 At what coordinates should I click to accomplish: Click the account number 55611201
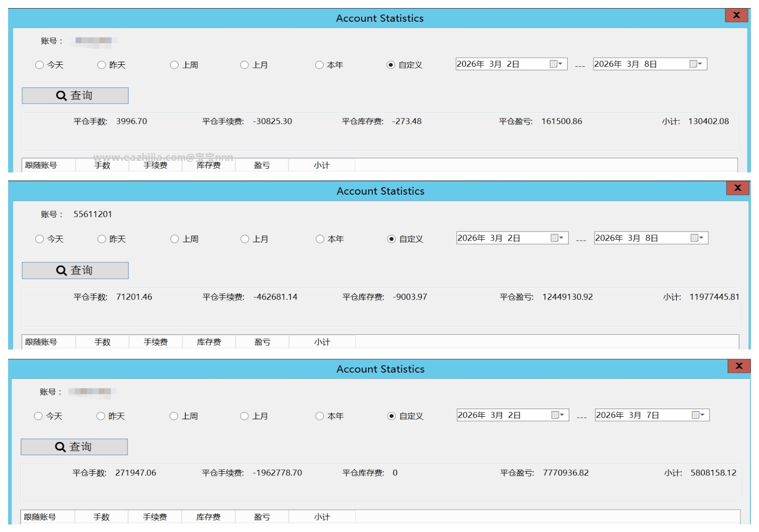(x=93, y=214)
